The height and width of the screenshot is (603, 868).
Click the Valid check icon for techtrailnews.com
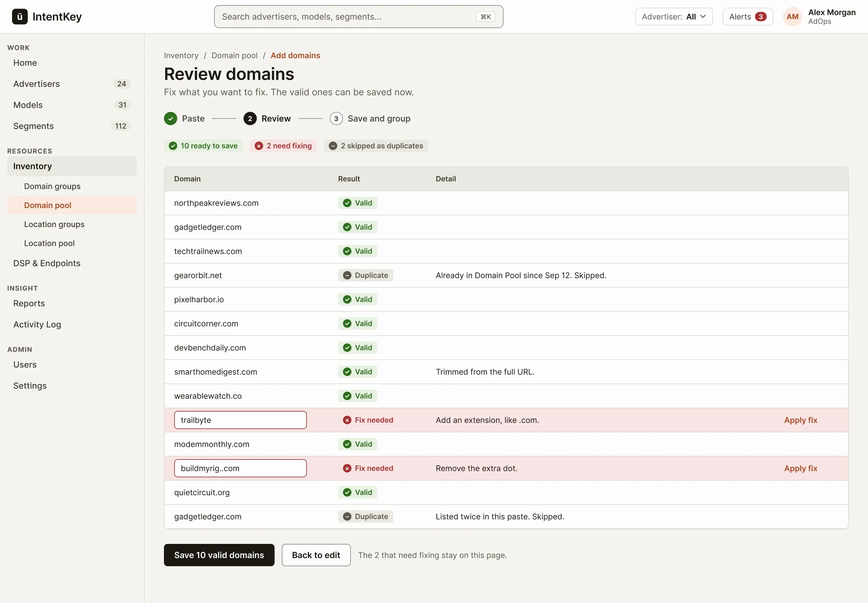tap(347, 251)
